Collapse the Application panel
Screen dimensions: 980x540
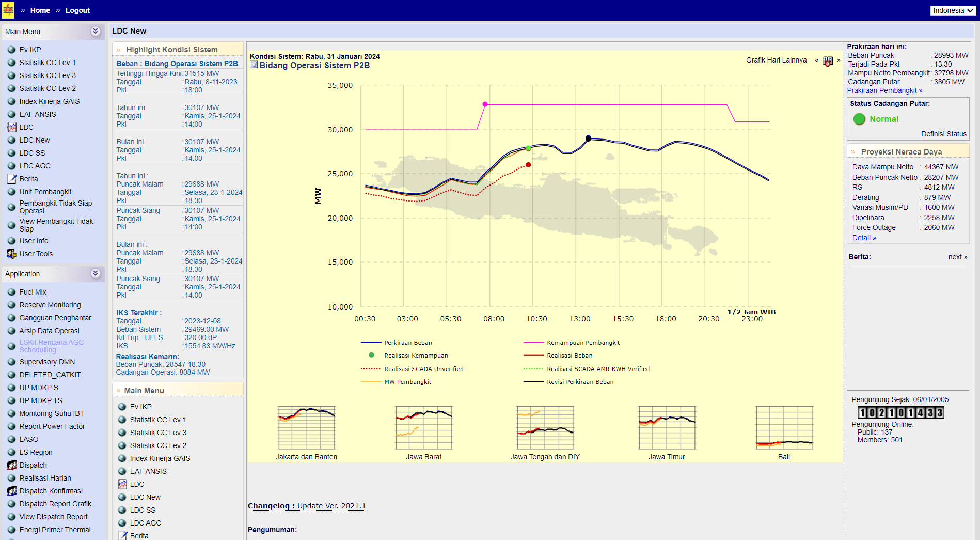point(96,273)
